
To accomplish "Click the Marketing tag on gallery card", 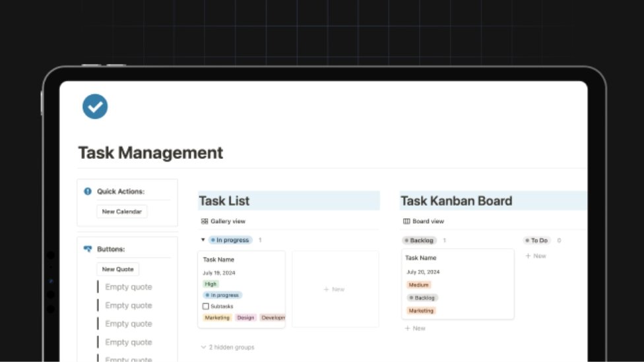I will [x=217, y=318].
